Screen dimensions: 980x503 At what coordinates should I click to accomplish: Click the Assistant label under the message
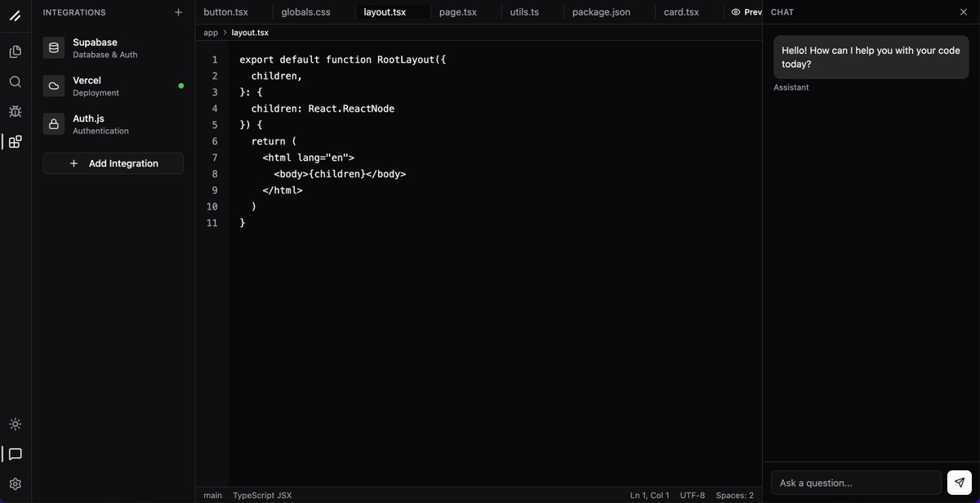pos(791,87)
